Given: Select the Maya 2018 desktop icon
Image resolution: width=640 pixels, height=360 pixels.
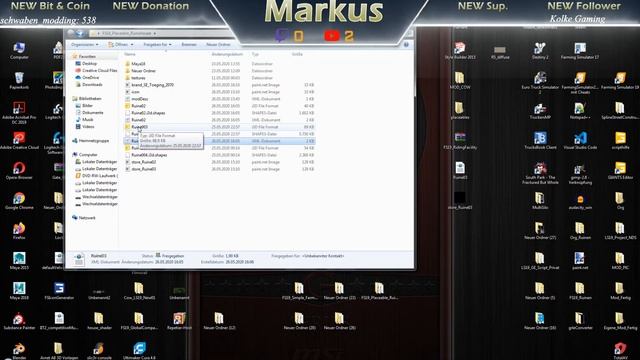Looking at the screenshot, I should tap(19, 291).
